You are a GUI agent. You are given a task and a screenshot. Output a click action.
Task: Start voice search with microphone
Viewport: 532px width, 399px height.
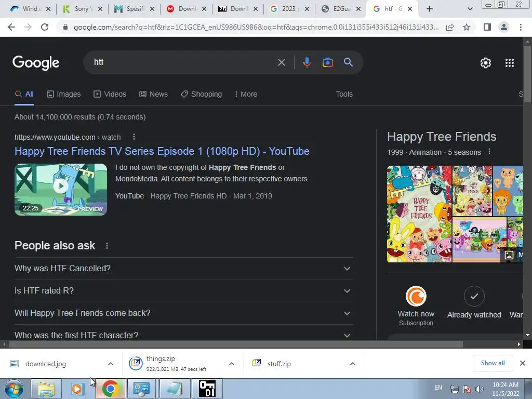307,62
